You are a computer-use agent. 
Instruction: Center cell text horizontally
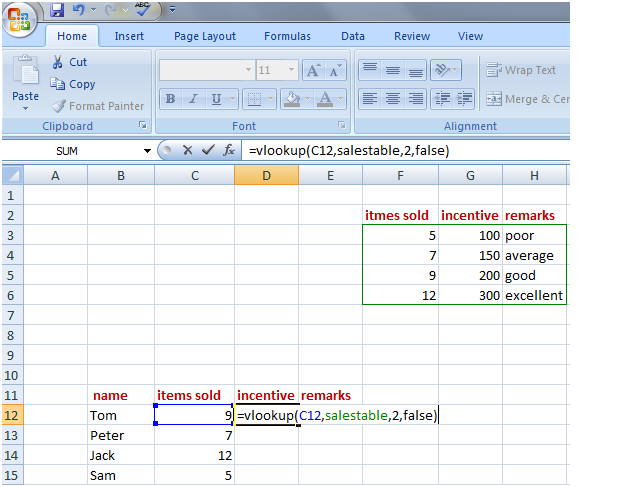tap(393, 99)
